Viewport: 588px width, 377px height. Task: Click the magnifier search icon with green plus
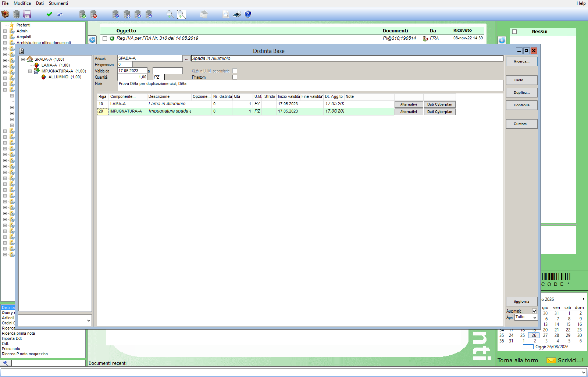pyautogui.click(x=170, y=14)
